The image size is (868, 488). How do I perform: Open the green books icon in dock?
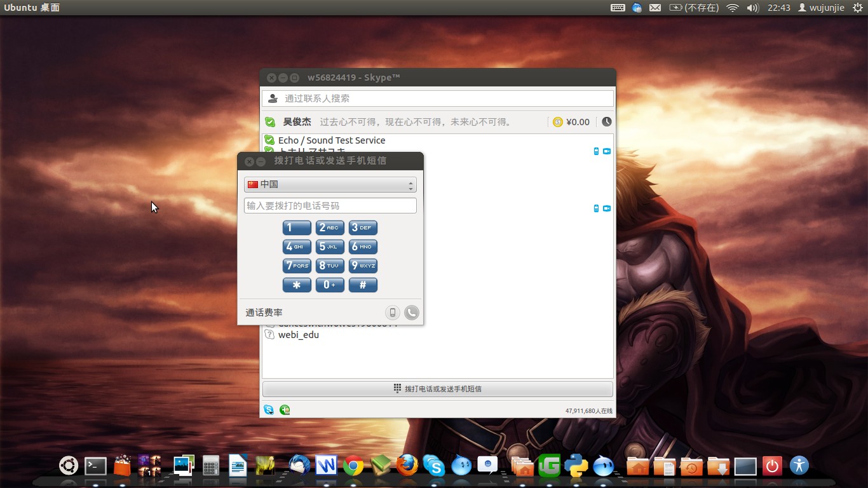point(381,466)
